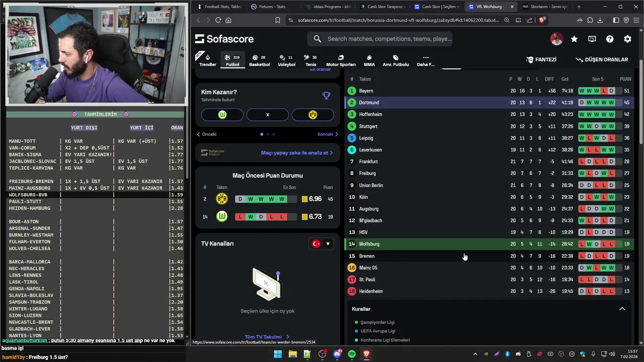This screenshot has width=644, height=362.
Task: Open Daha Fazla sports menu
Action: tap(426, 60)
